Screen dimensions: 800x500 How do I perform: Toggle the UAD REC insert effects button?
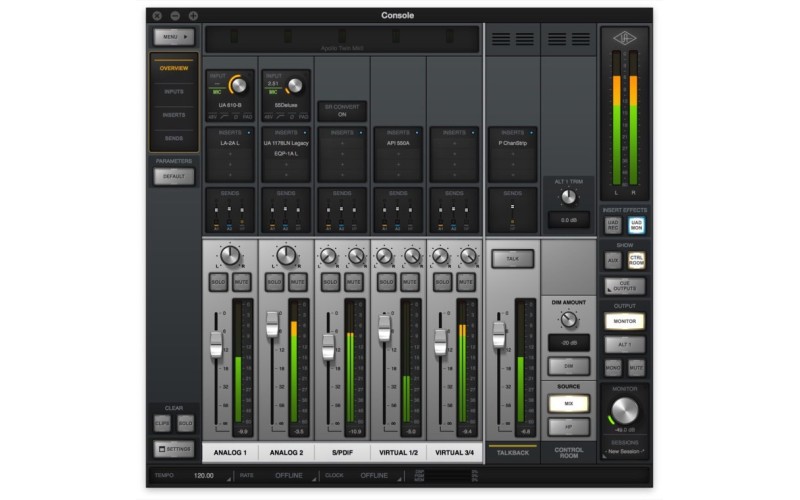(613, 225)
